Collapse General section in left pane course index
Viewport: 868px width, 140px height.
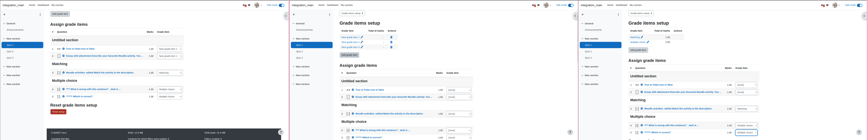pyautogui.click(x=4, y=24)
